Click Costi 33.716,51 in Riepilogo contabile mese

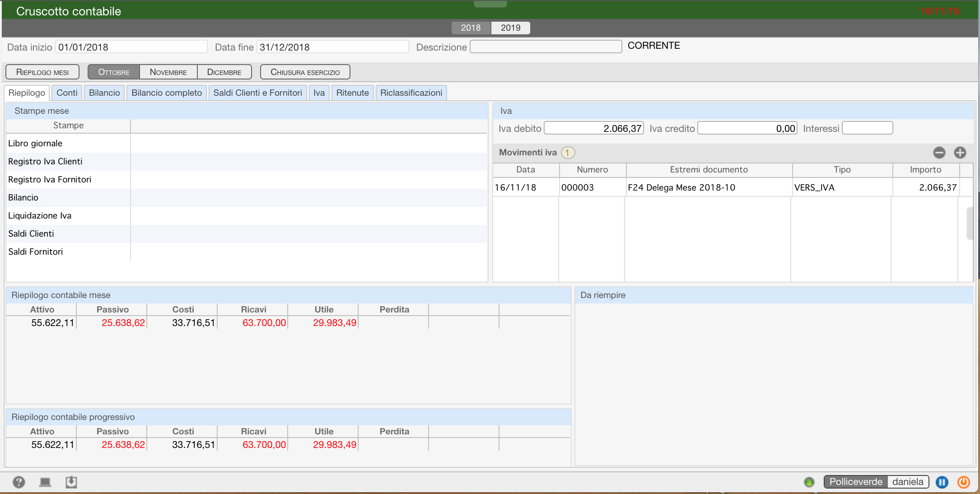tap(193, 323)
